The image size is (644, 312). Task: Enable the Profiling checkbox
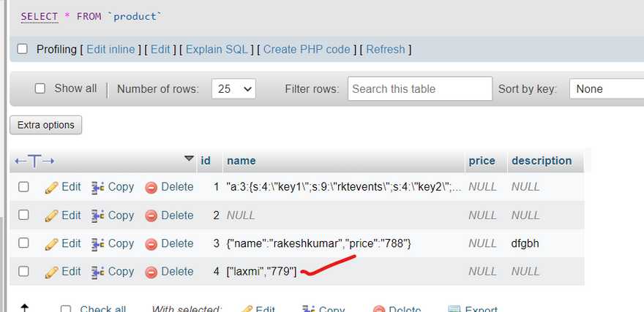pyautogui.click(x=22, y=49)
